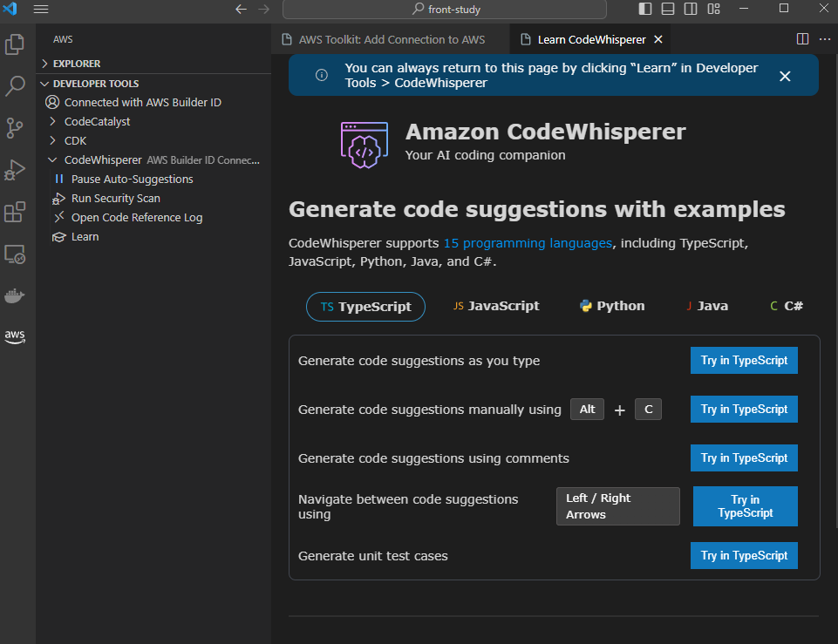This screenshot has height=644, width=838.
Task: Try comment-based suggestions in TypeScript
Action: (x=744, y=458)
